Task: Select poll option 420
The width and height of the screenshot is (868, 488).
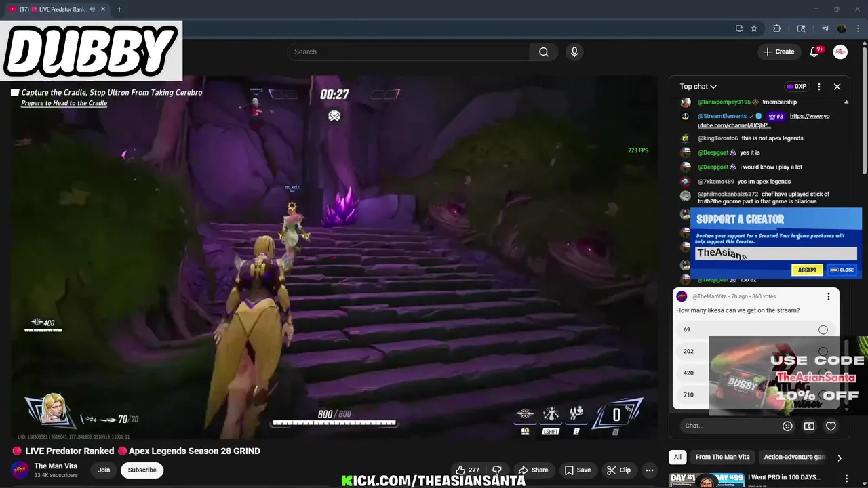Action: (x=757, y=373)
